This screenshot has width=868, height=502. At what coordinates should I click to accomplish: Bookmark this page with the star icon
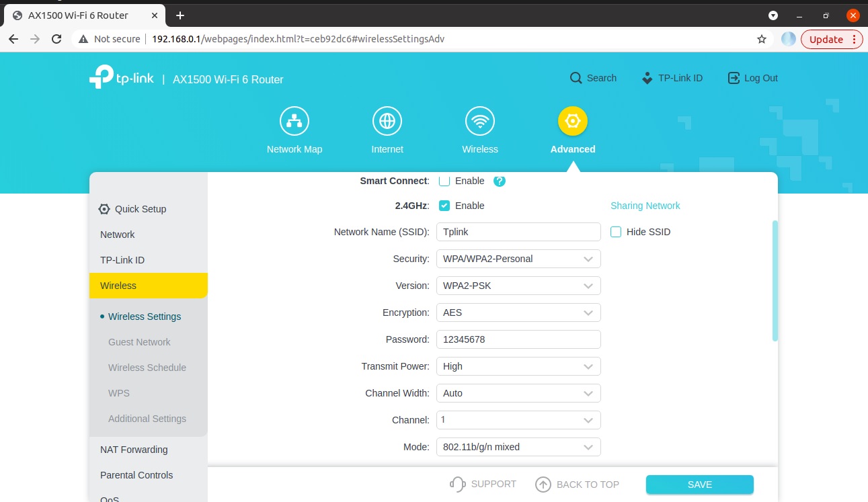[x=762, y=39]
